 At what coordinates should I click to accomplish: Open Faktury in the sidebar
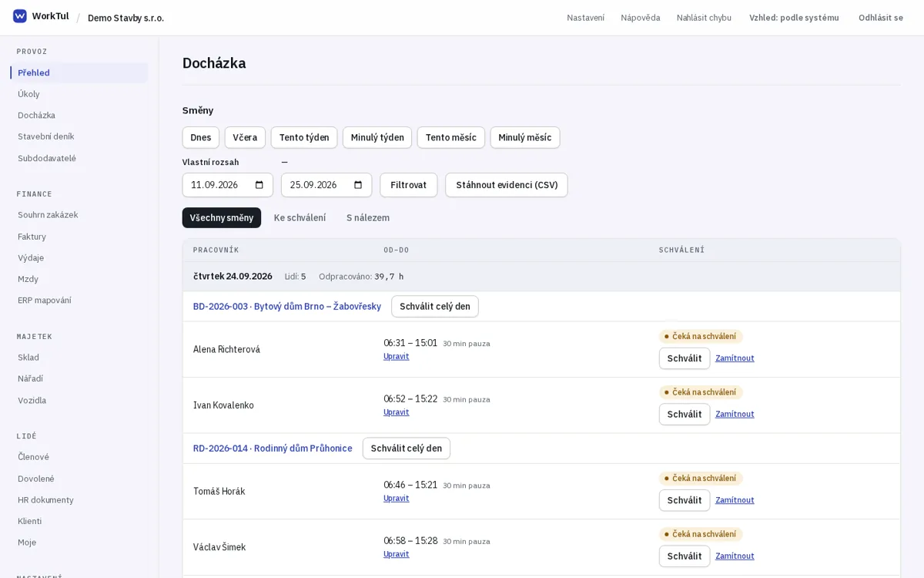[79, 237]
